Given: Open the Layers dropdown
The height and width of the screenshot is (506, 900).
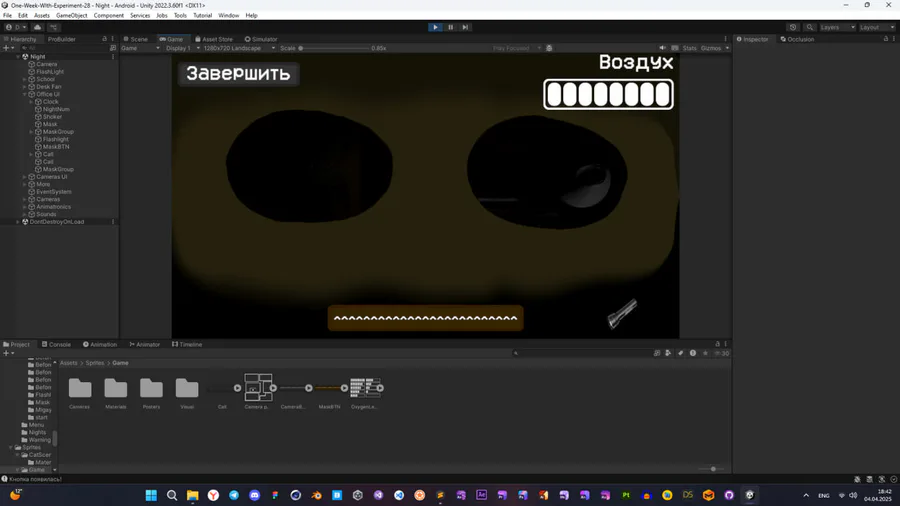Looking at the screenshot, I should coord(837,27).
